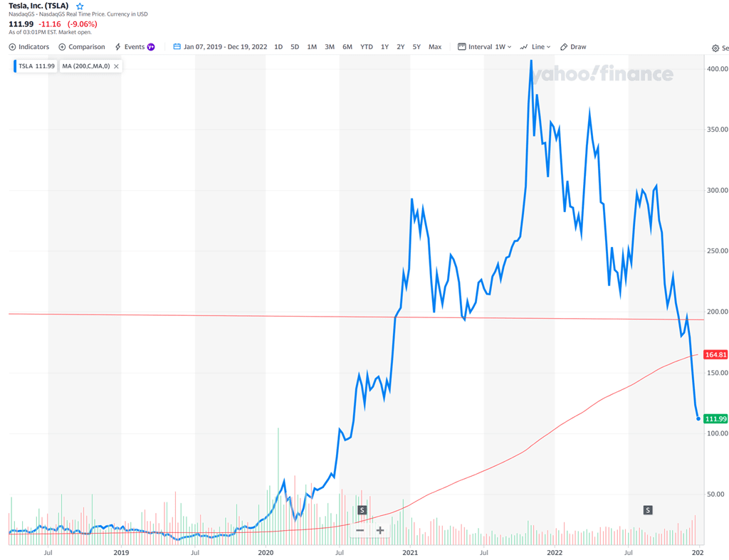The height and width of the screenshot is (560, 729).
Task: Click the zoom in plus button
Action: pyautogui.click(x=380, y=530)
